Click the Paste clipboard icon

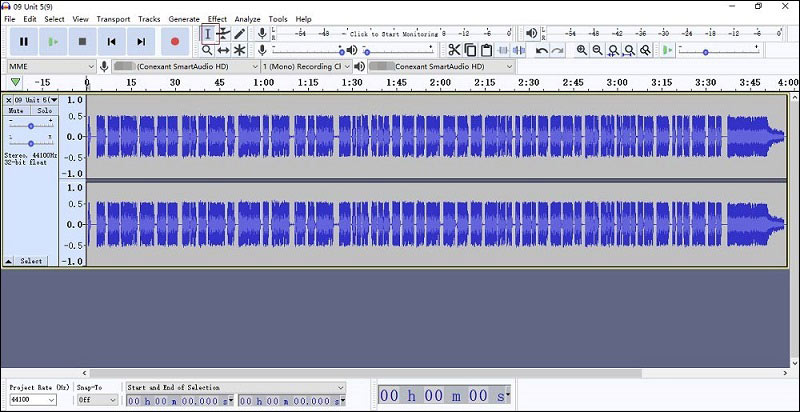(486, 50)
